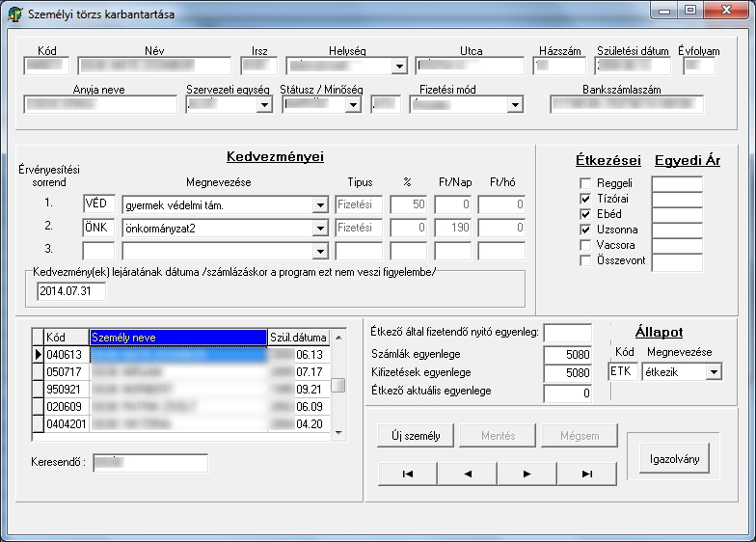Viewport: 756px width, 542px height.
Task: Click the Új személy button
Action: [x=416, y=436]
